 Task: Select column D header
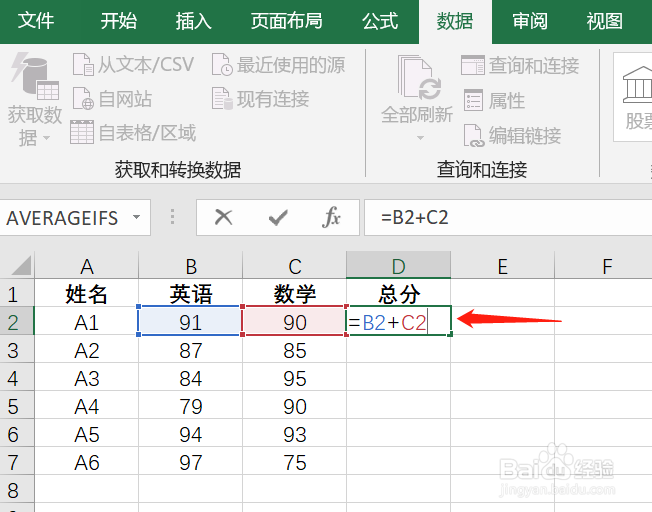pos(398,265)
